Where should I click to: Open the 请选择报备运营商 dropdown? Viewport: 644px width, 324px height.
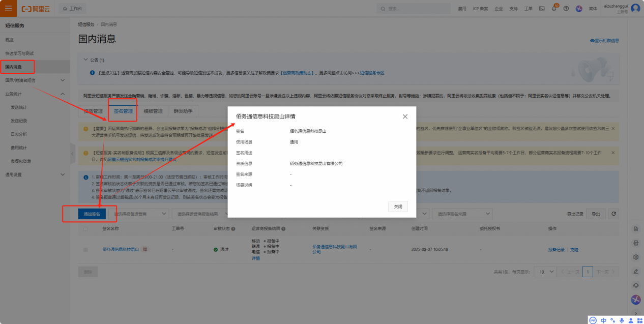pos(138,214)
